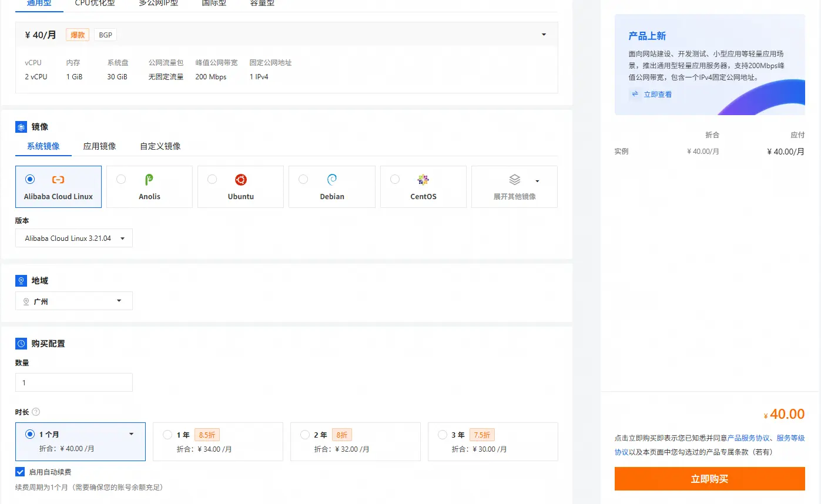821x504 pixels.
Task: Click the 折合:¥34.00/月 price text
Action: click(x=204, y=449)
